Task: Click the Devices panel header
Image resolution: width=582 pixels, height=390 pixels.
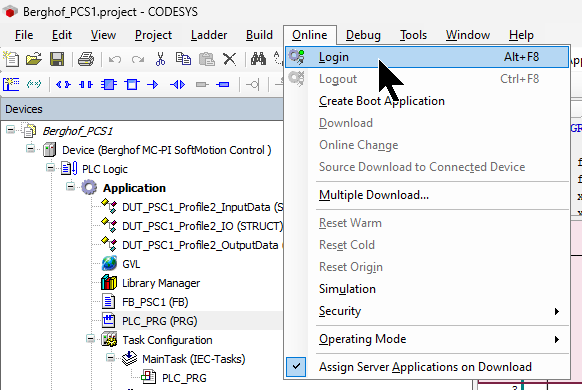Action: [142, 109]
